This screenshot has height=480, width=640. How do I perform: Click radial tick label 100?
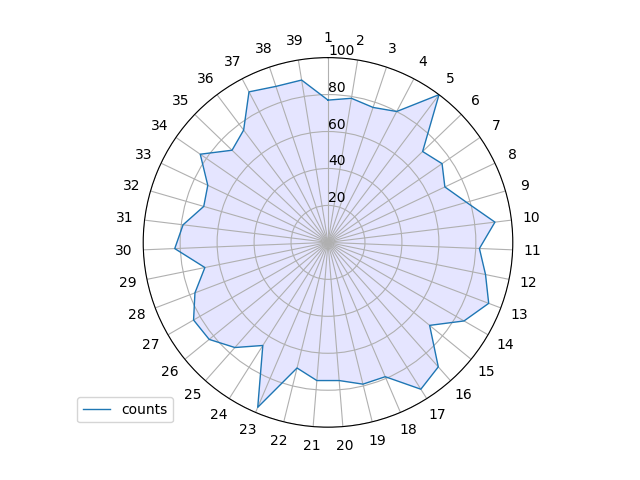pyautogui.click(x=341, y=50)
